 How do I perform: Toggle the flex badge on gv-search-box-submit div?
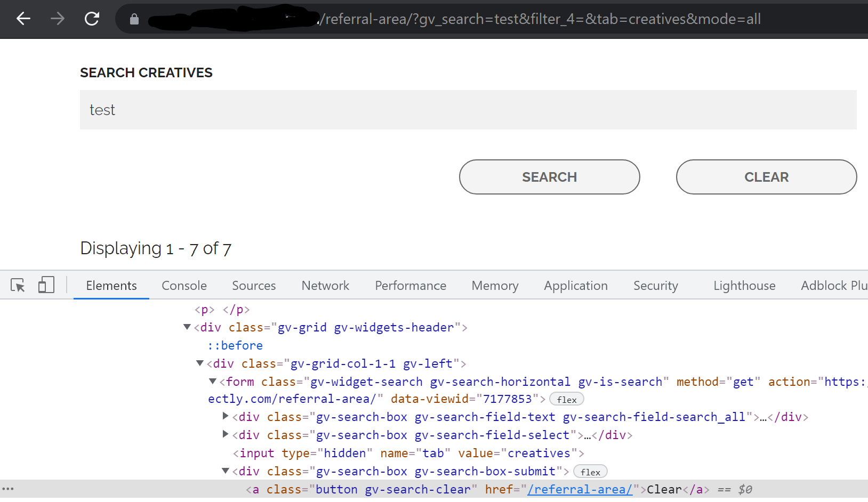pos(590,471)
